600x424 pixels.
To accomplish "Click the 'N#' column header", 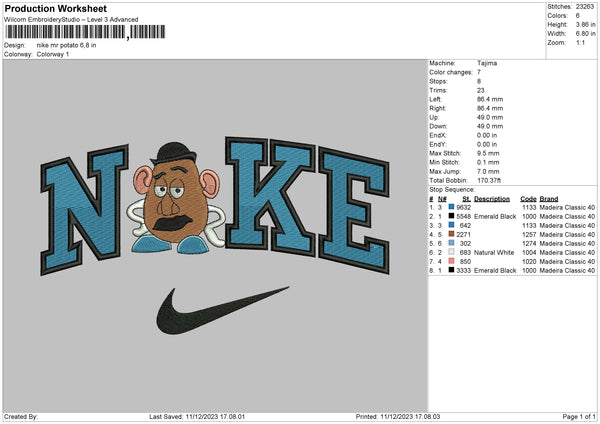I will 442,199.
